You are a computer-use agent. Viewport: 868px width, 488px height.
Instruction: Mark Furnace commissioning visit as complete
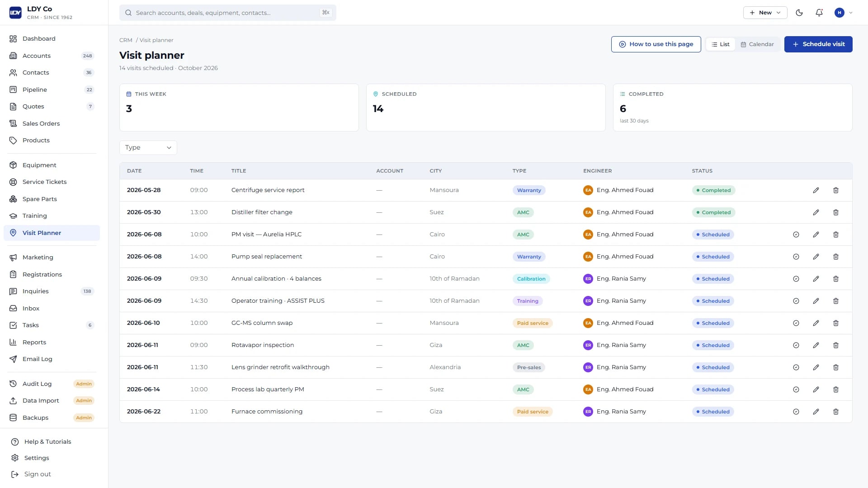point(796,412)
